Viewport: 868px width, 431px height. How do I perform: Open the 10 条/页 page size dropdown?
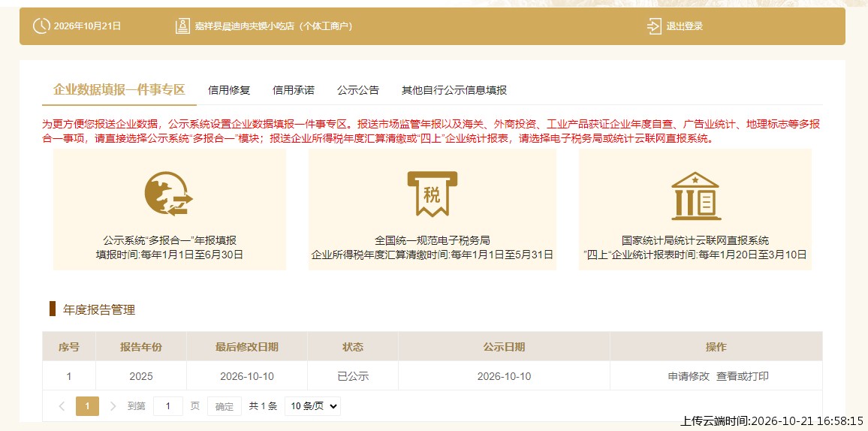313,406
